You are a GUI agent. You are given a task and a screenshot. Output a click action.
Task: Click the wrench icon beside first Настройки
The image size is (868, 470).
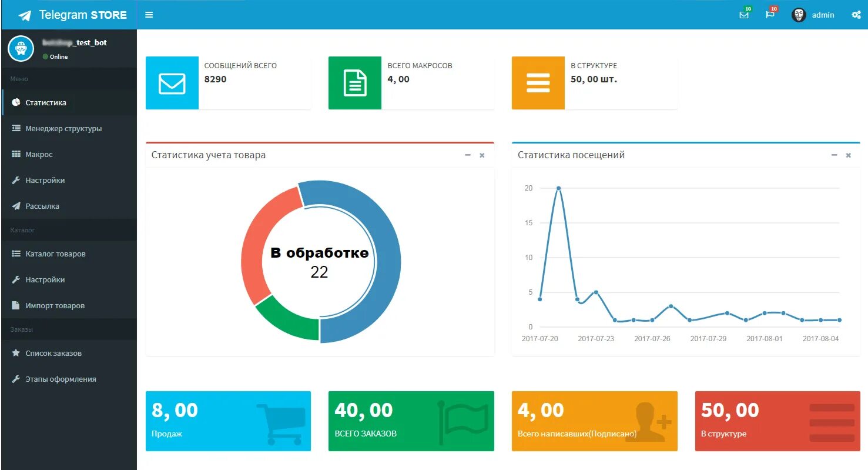(16, 180)
